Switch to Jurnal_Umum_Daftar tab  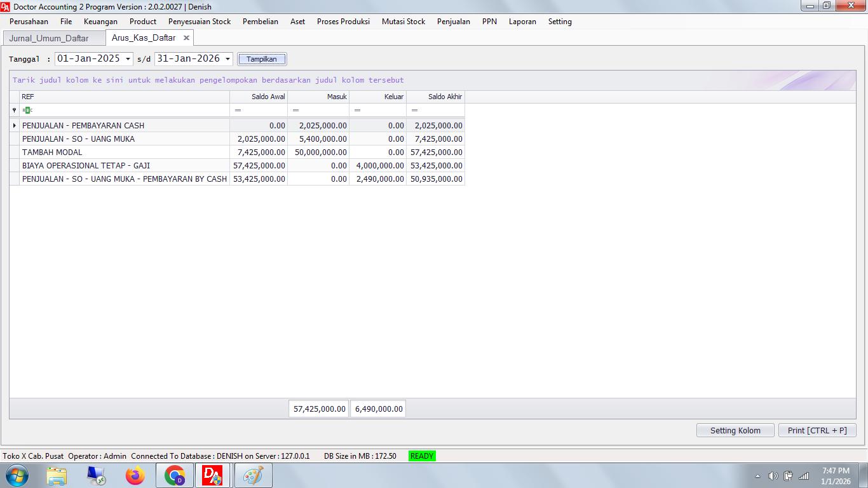click(x=49, y=38)
